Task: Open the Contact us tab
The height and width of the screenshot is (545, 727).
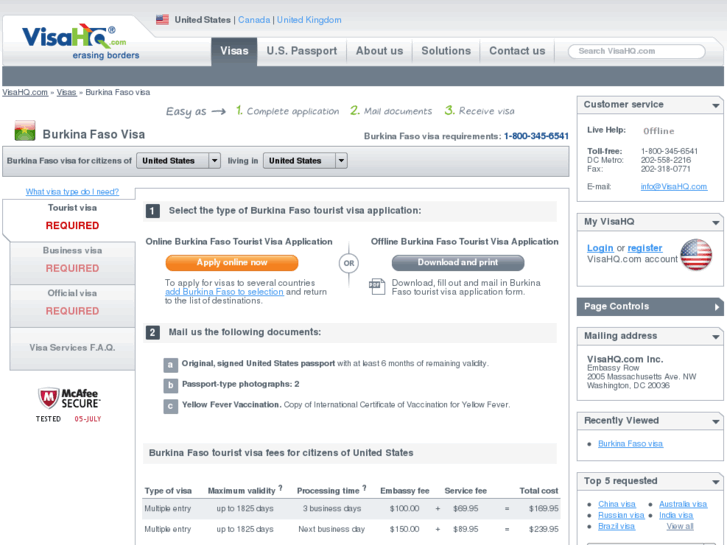Action: (517, 51)
